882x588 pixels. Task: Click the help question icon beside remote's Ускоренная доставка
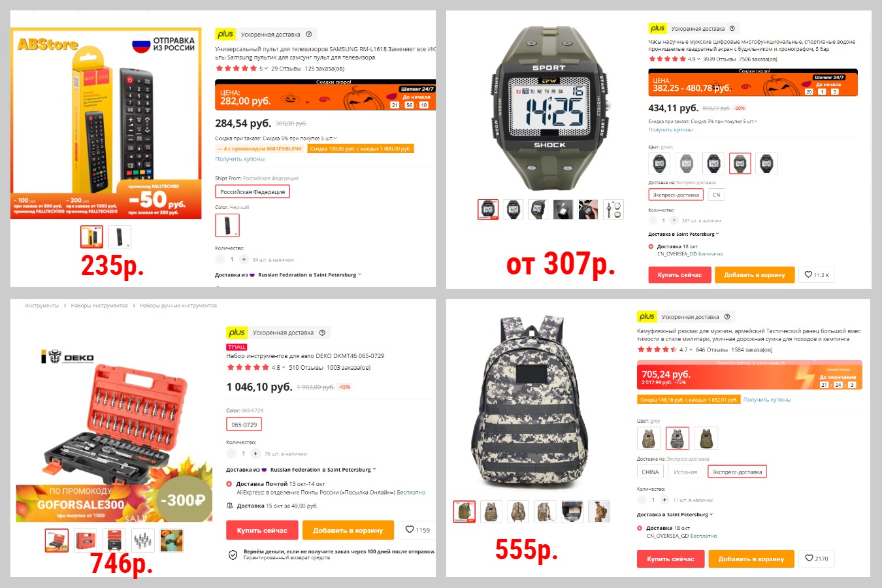309,34
